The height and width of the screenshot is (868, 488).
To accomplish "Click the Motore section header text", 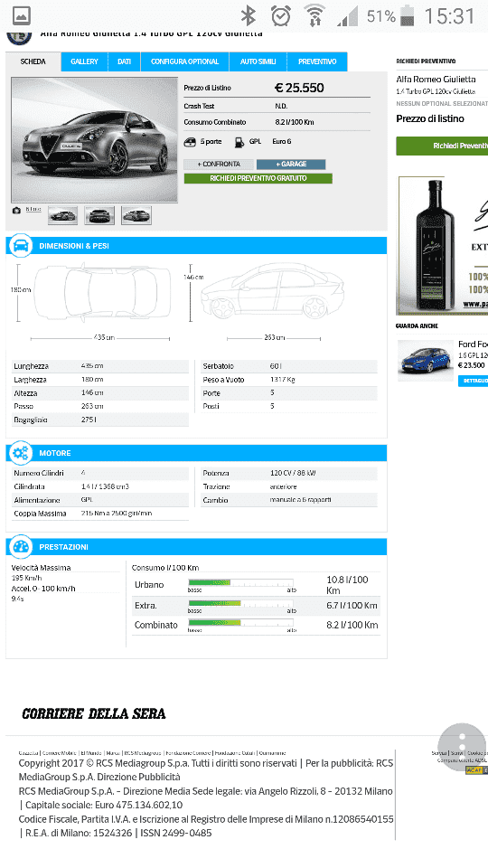I will point(55,453).
